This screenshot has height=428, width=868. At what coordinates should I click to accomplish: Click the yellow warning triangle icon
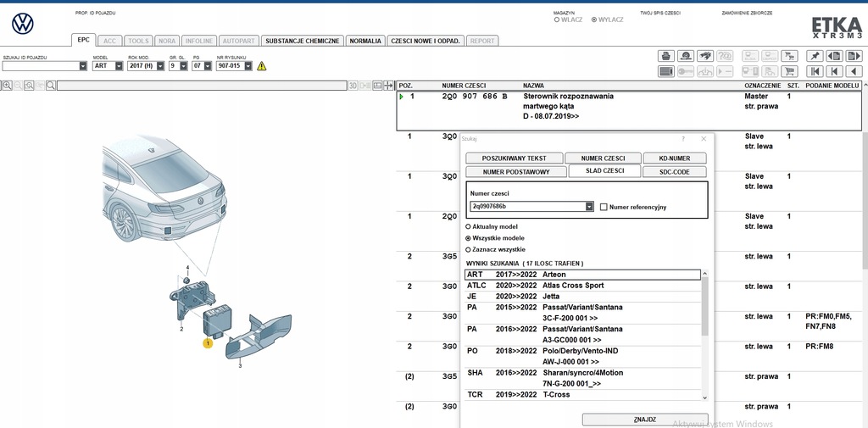click(261, 65)
